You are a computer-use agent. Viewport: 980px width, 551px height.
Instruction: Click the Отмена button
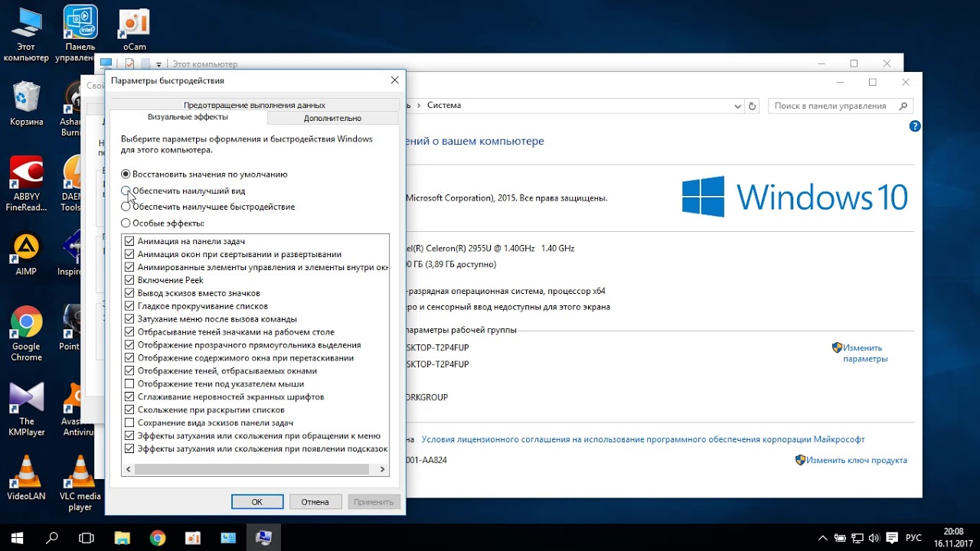click(315, 502)
